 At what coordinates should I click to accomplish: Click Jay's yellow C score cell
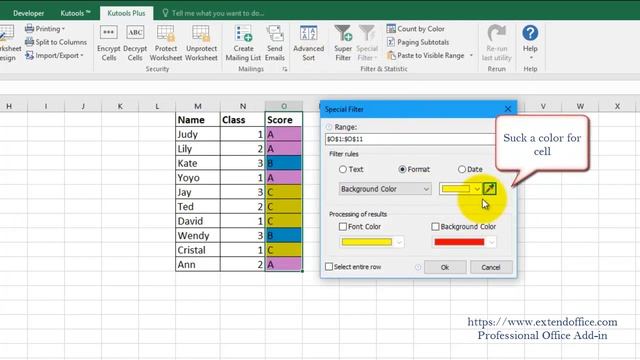coord(284,192)
